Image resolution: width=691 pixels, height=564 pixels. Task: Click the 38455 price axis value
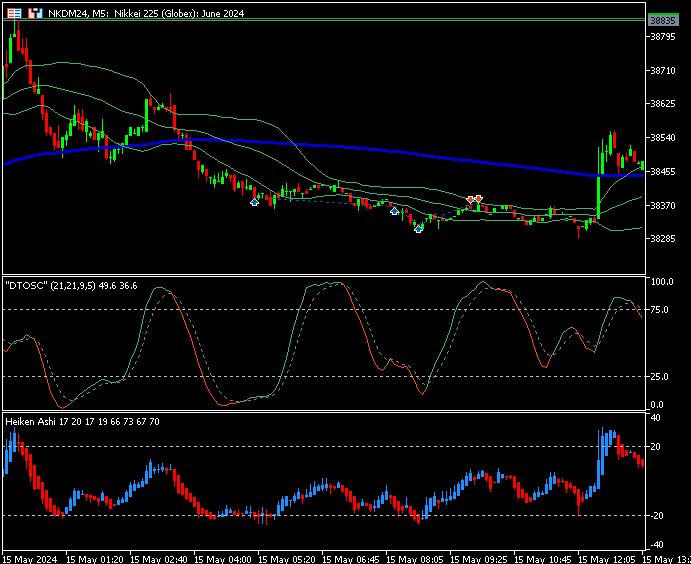[x=663, y=171]
